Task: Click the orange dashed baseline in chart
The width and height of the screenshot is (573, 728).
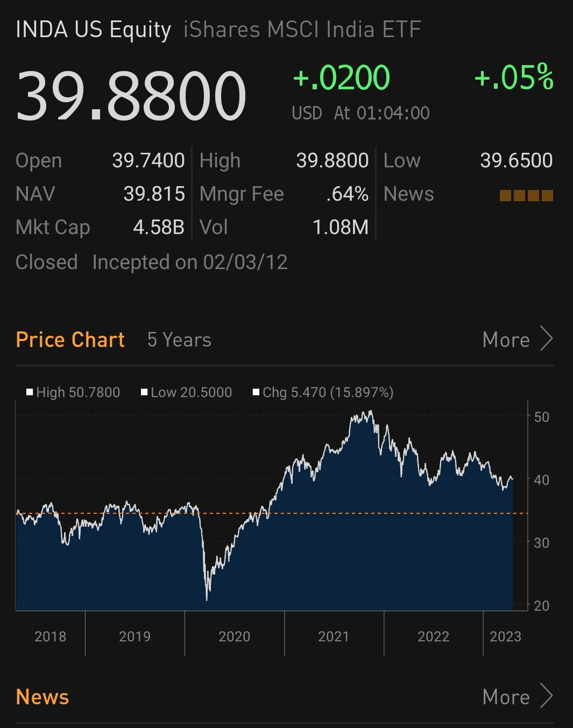Action: [x=272, y=513]
